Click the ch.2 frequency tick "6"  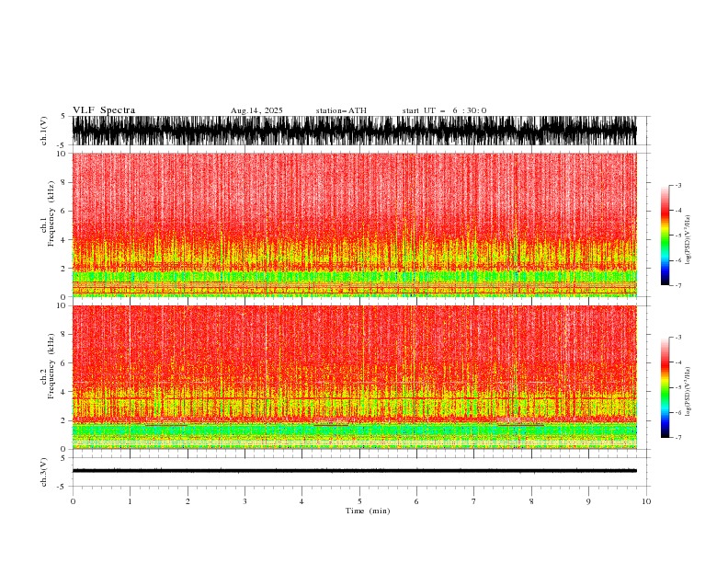[x=63, y=363]
